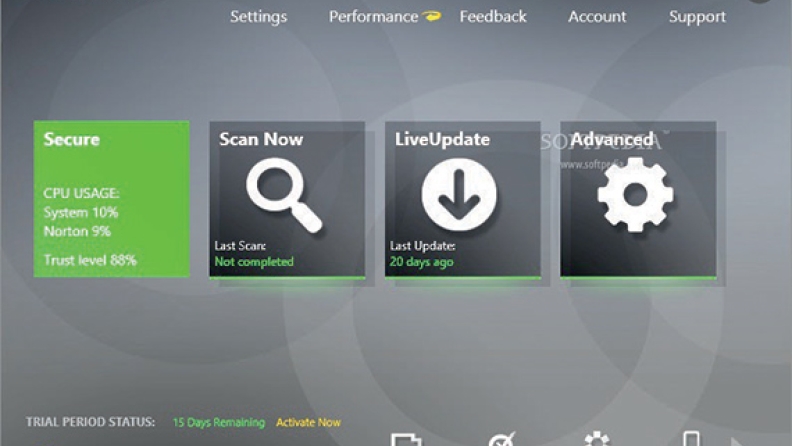Click the 15 Days Remaining text
The image size is (792, 446).
[219, 423]
